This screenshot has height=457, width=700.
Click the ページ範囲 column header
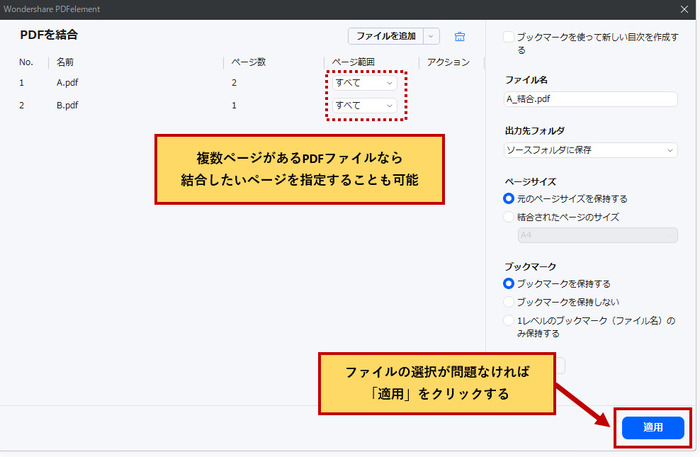(352, 62)
